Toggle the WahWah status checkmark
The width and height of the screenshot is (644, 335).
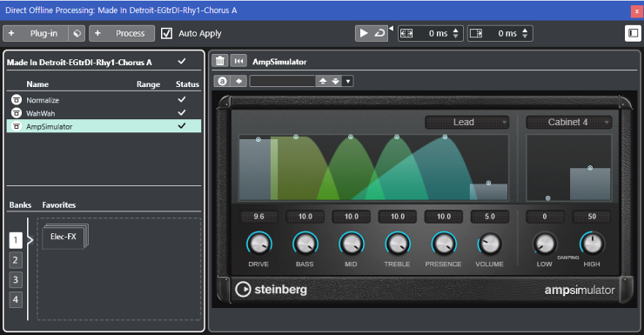point(182,112)
